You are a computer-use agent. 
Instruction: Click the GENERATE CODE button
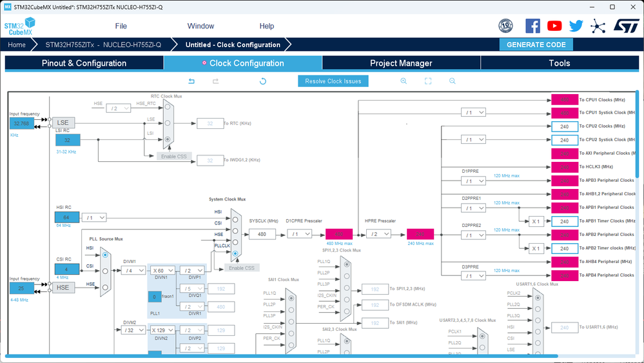(536, 44)
